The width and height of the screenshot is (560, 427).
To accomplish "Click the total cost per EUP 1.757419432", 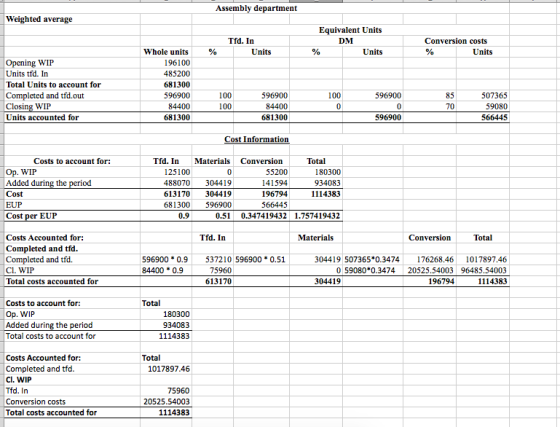I will click(317, 216).
